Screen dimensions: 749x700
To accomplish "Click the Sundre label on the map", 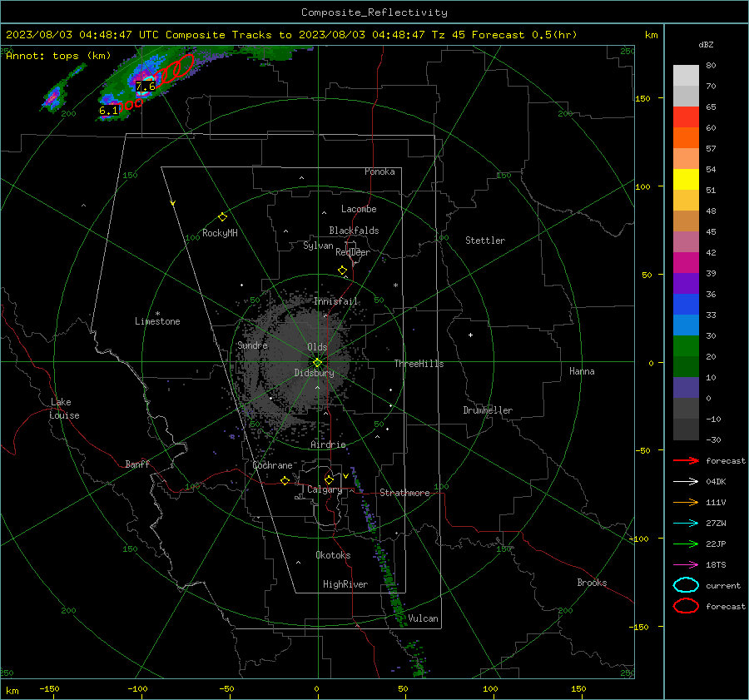I will (x=252, y=345).
